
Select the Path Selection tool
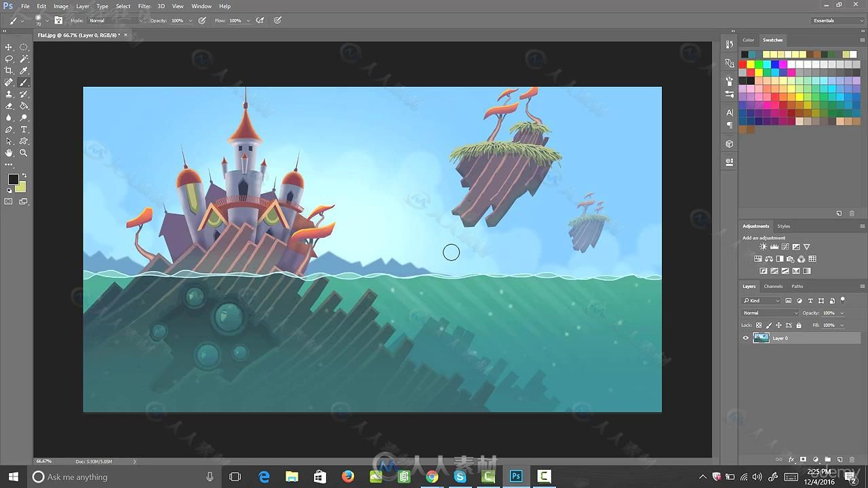9,141
